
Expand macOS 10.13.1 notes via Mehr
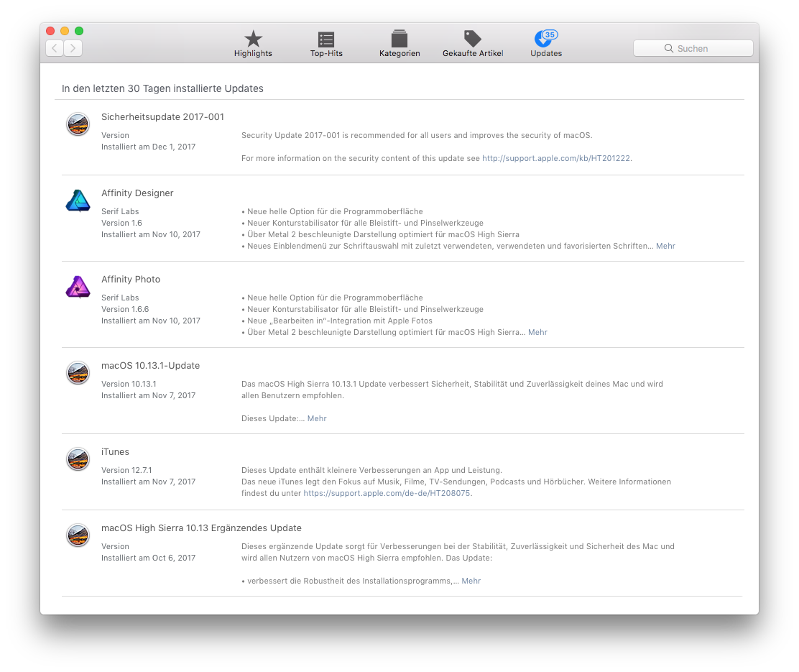pos(317,418)
